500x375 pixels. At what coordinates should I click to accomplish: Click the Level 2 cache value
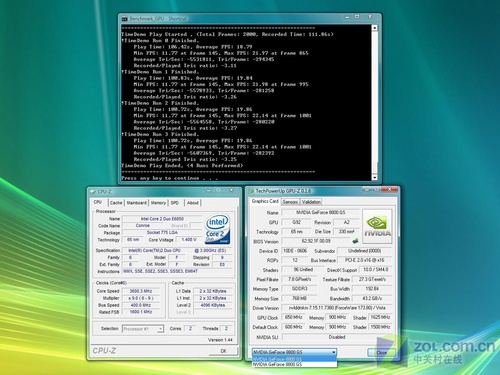(x=213, y=305)
